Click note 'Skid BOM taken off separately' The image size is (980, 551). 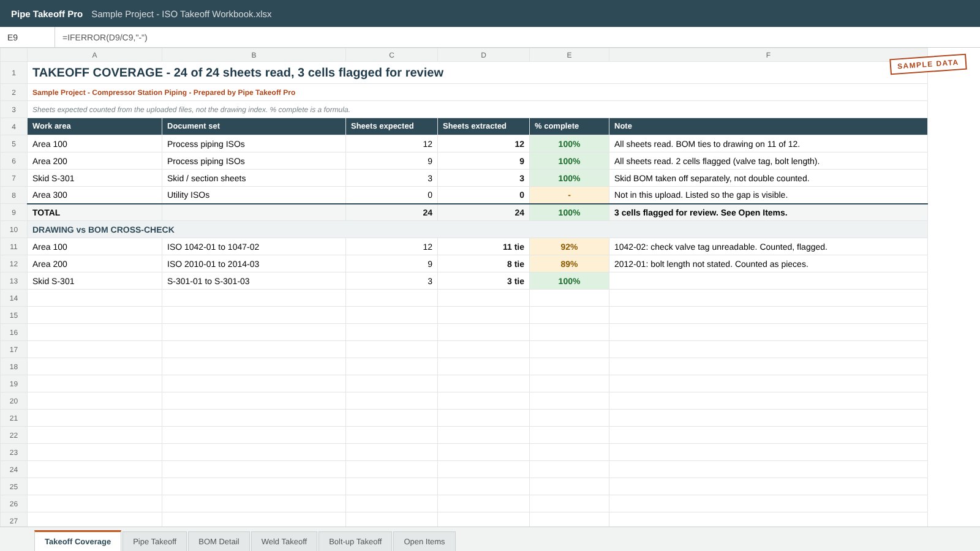coord(768,178)
